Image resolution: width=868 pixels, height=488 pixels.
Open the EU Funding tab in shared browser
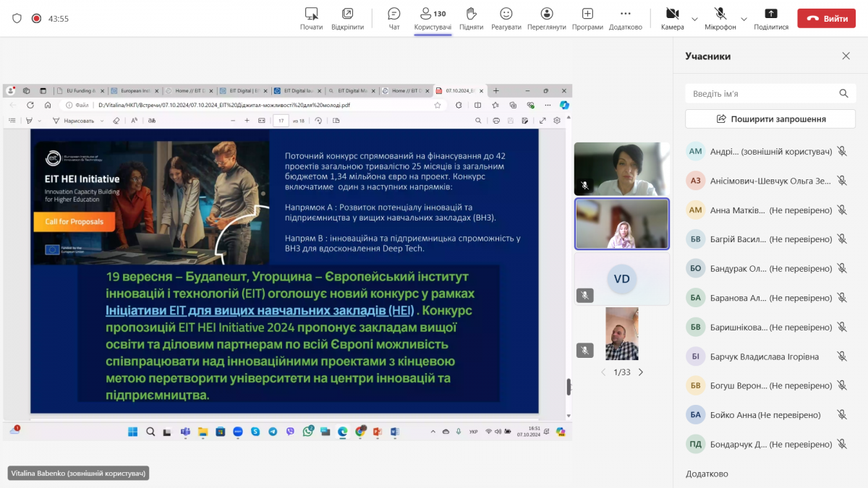82,91
